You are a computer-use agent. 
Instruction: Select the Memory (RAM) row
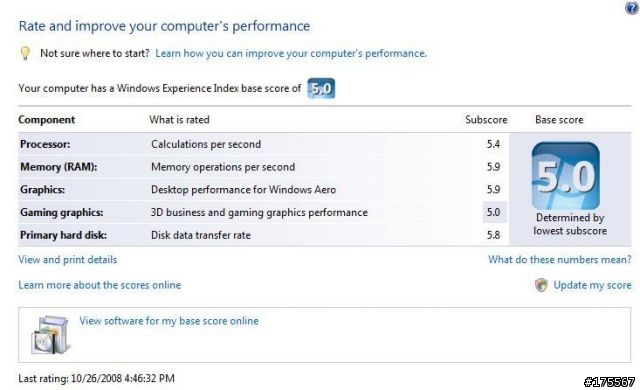coord(263,167)
